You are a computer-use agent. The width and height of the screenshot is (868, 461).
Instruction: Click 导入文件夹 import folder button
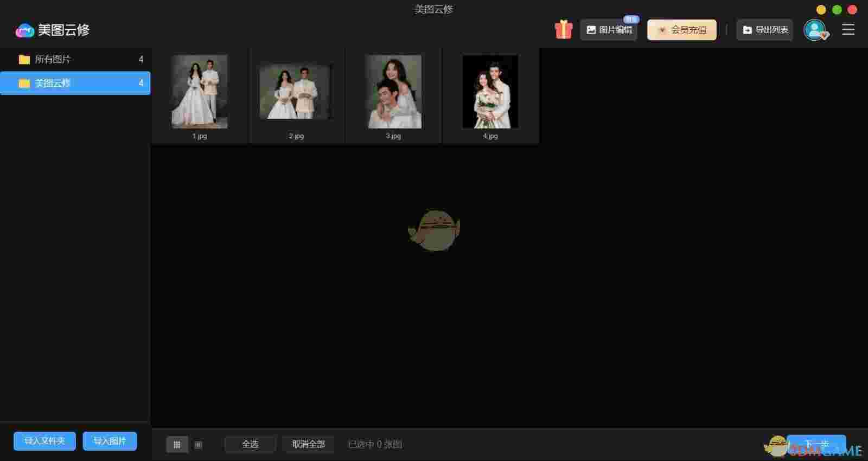coord(44,441)
